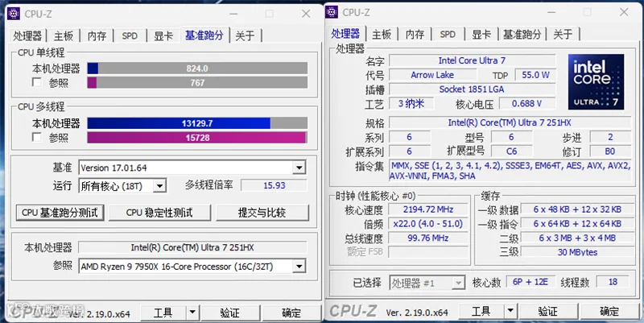Open the benchmark Version 17.01.64 dropdown
Viewport: 644px width, 323px height.
pyautogui.click(x=299, y=168)
